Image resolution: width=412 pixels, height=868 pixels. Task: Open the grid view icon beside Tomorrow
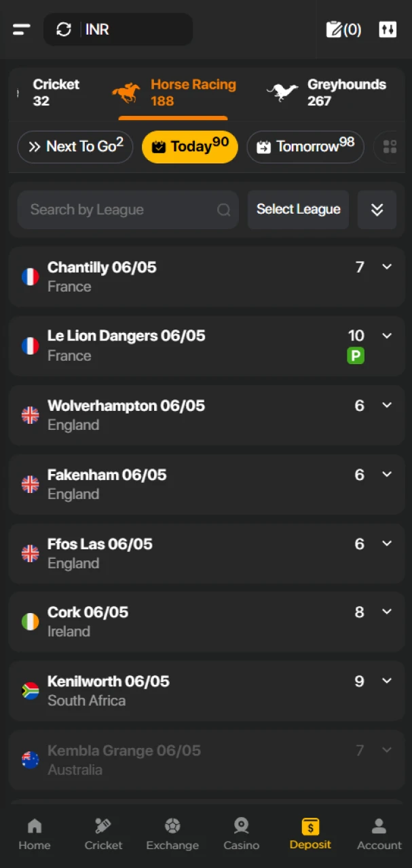pyautogui.click(x=390, y=147)
